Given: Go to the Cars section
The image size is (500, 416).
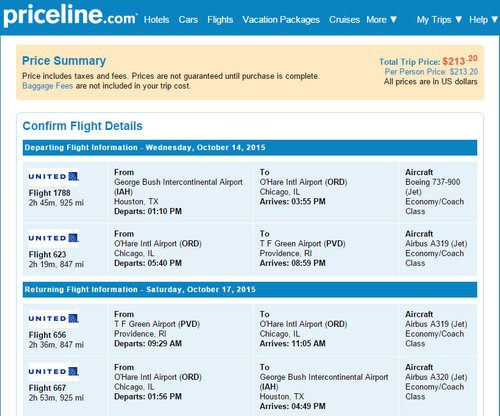Looking at the screenshot, I should tap(188, 20).
